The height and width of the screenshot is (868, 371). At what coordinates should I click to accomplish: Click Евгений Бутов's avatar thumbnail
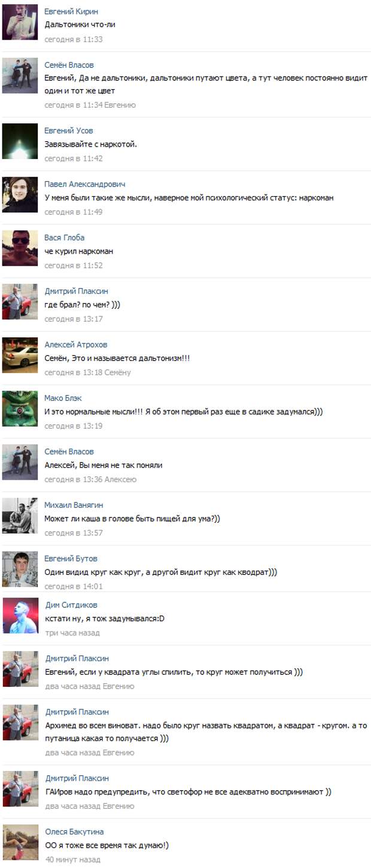click(x=20, y=569)
